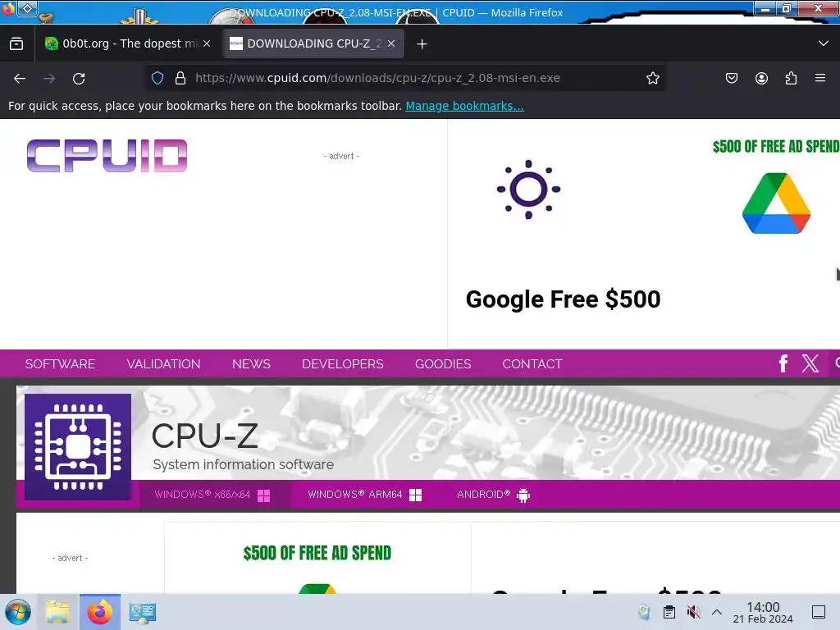This screenshot has width=840, height=630.
Task: Click the CPU-Z chip logo icon
Action: (x=78, y=447)
